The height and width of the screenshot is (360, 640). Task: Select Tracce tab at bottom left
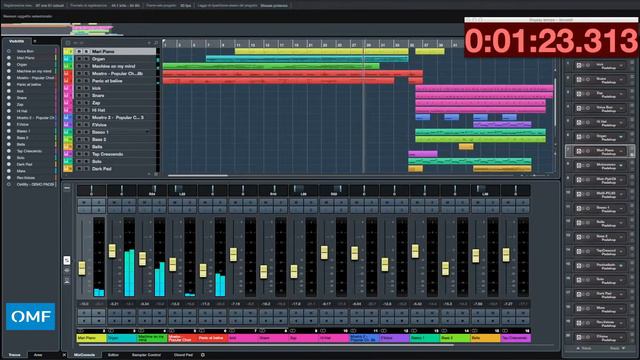(15, 355)
